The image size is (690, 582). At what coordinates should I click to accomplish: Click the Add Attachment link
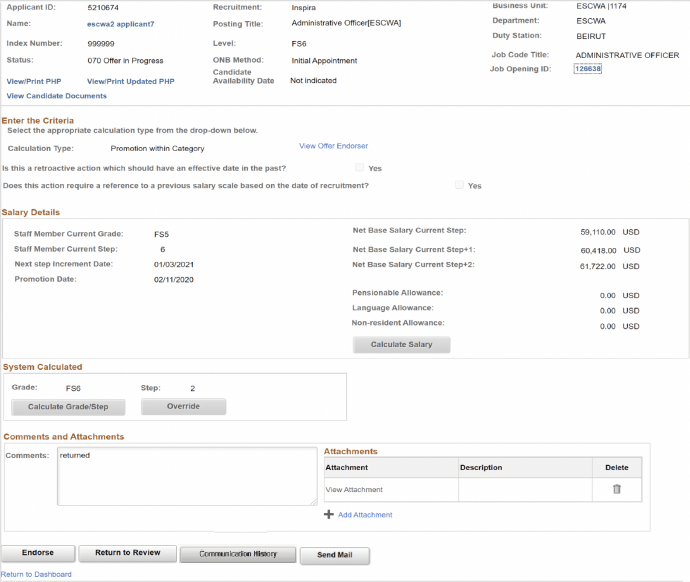[365, 515]
